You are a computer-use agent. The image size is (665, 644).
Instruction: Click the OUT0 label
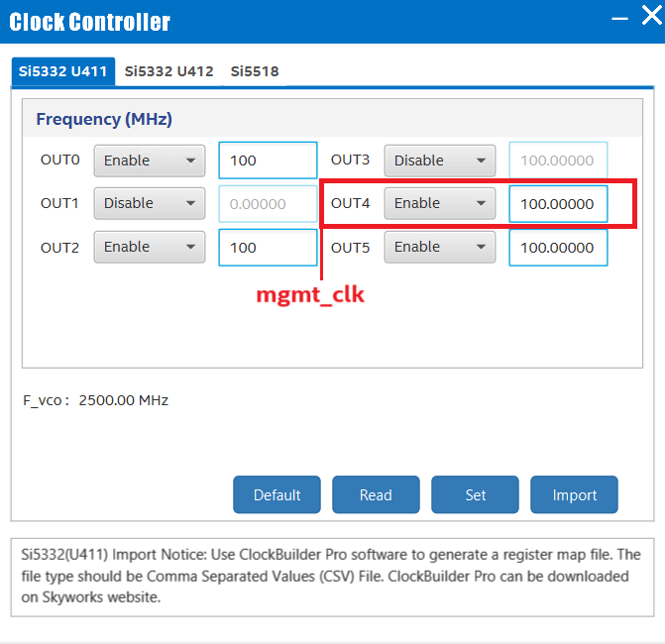click(x=59, y=160)
